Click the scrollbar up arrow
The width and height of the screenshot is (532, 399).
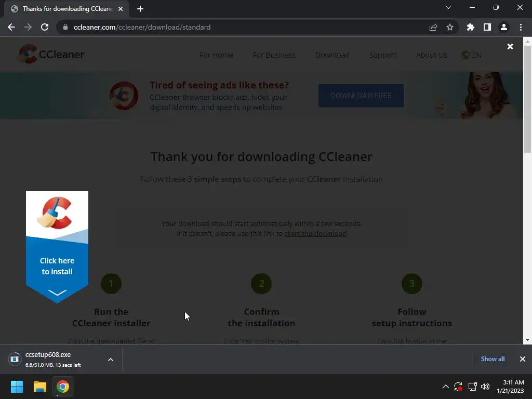(527, 42)
